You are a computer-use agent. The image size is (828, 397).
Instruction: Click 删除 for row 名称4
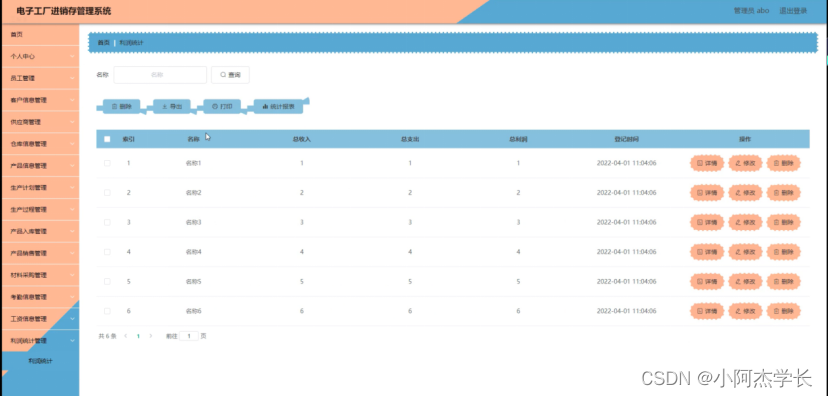tap(784, 252)
